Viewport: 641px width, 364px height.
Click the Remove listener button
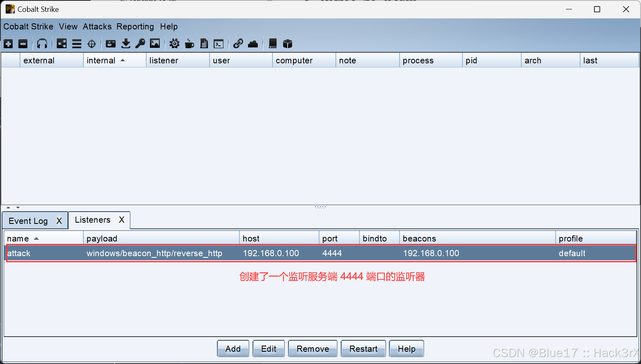(313, 348)
